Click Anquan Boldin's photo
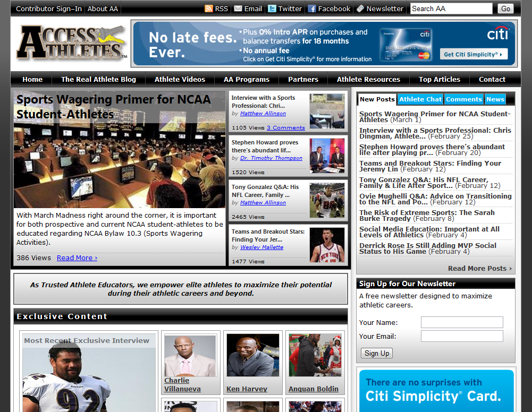Screen dimensions: 532x412 pos(315,355)
